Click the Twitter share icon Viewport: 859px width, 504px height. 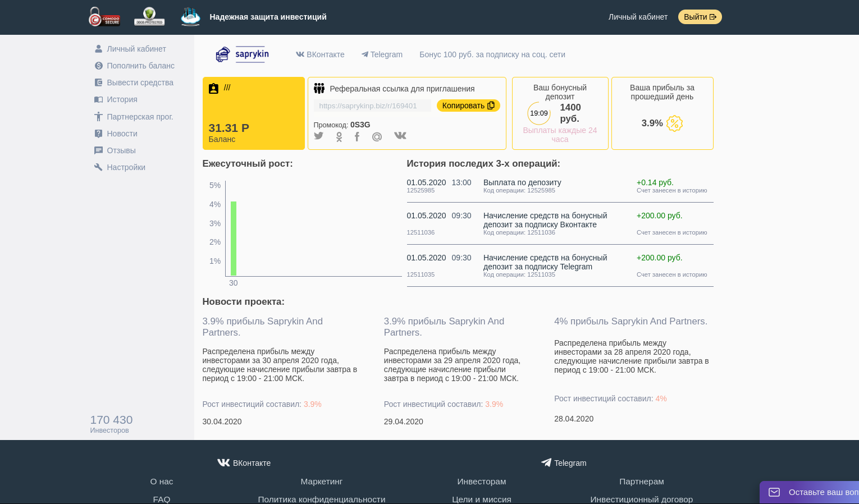point(318,136)
